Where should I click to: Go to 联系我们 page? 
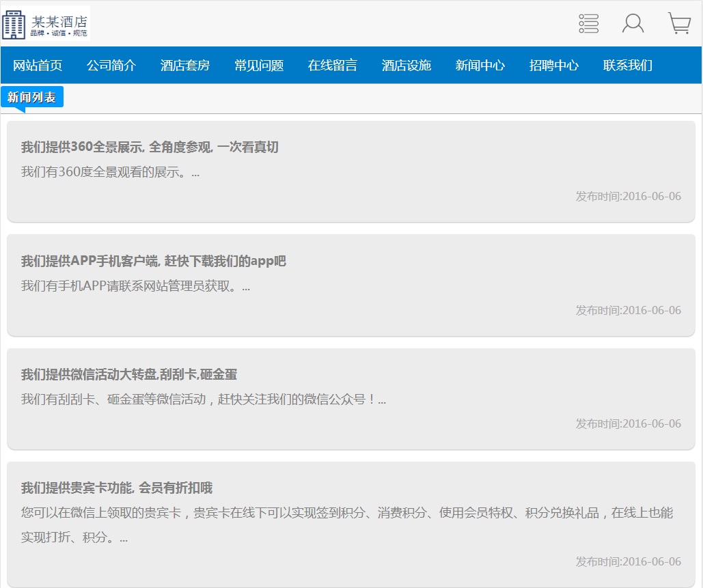628,66
